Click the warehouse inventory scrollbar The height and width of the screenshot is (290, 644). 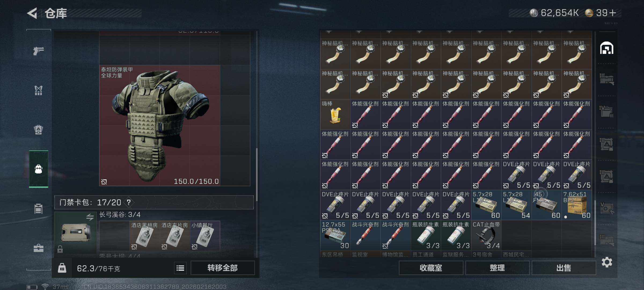pyautogui.click(x=595, y=223)
